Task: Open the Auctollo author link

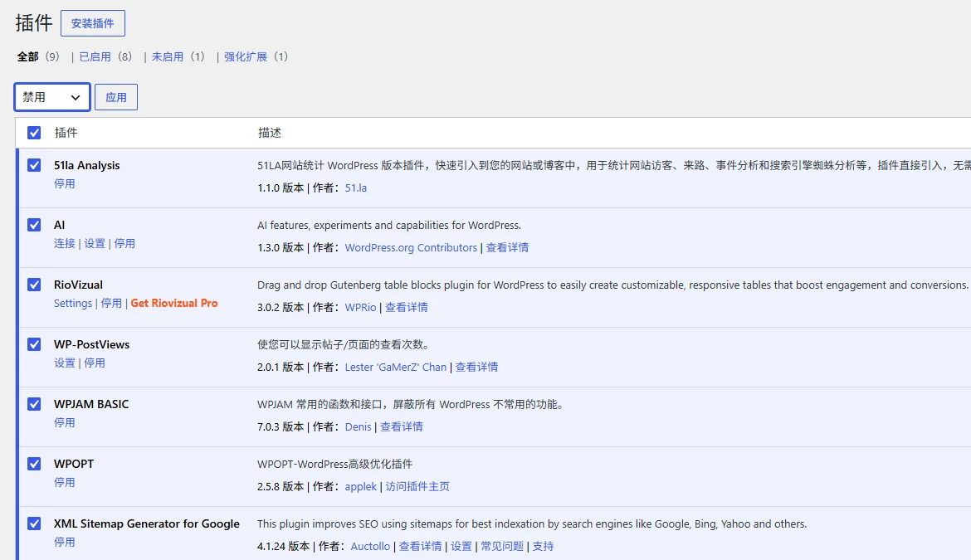Action: (x=370, y=547)
